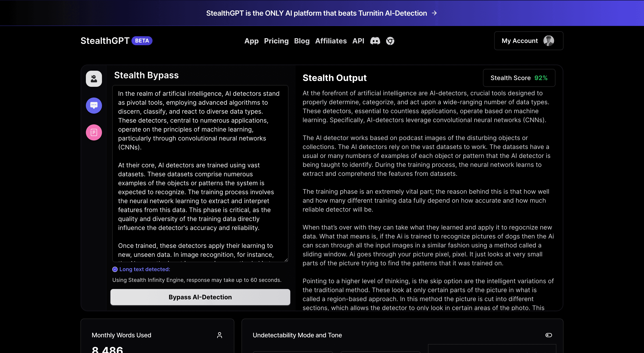Go to the Pricing page
This screenshot has height=353, width=644.
[276, 41]
